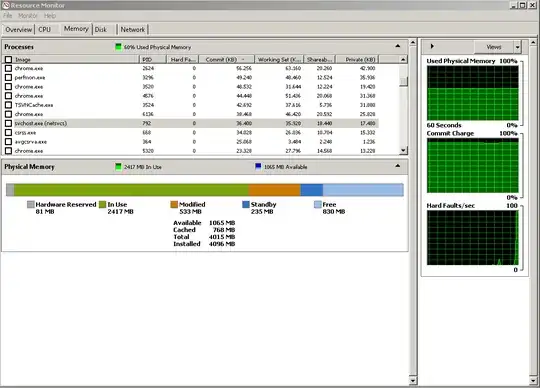Click the Resource Monitor title bar icon
This screenshot has width=540, height=388.
tap(6, 5)
